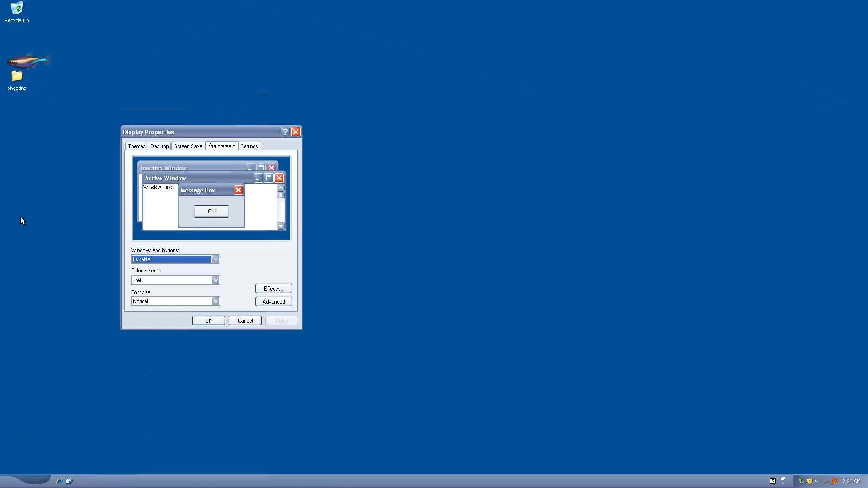Click the green network tray icon
The height and width of the screenshot is (488, 868).
tap(801, 481)
